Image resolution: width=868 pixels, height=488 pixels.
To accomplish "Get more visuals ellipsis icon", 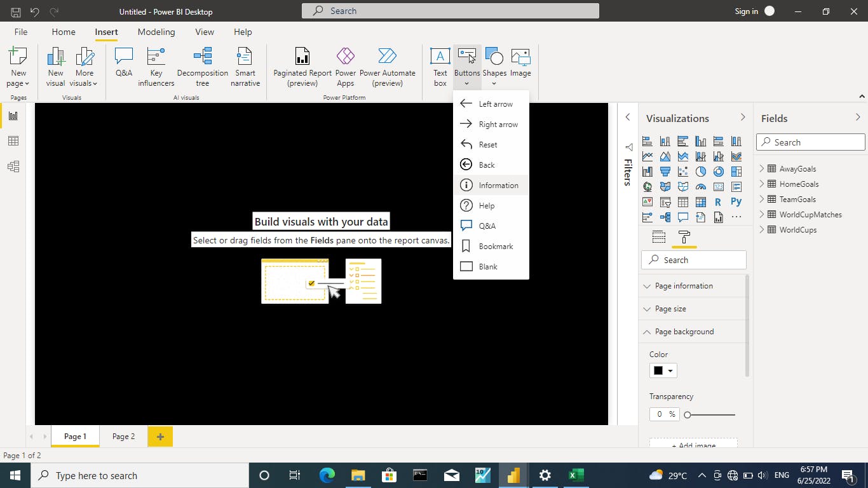I will click(736, 217).
